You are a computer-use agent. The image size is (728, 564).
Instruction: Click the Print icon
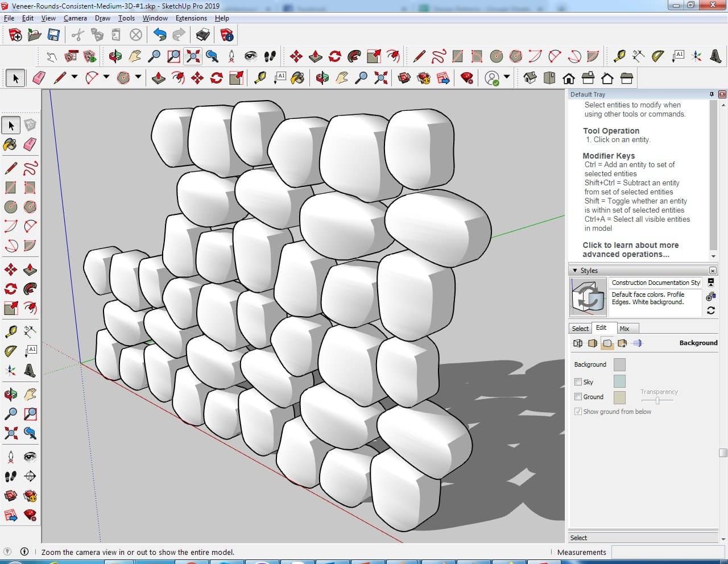tap(203, 35)
